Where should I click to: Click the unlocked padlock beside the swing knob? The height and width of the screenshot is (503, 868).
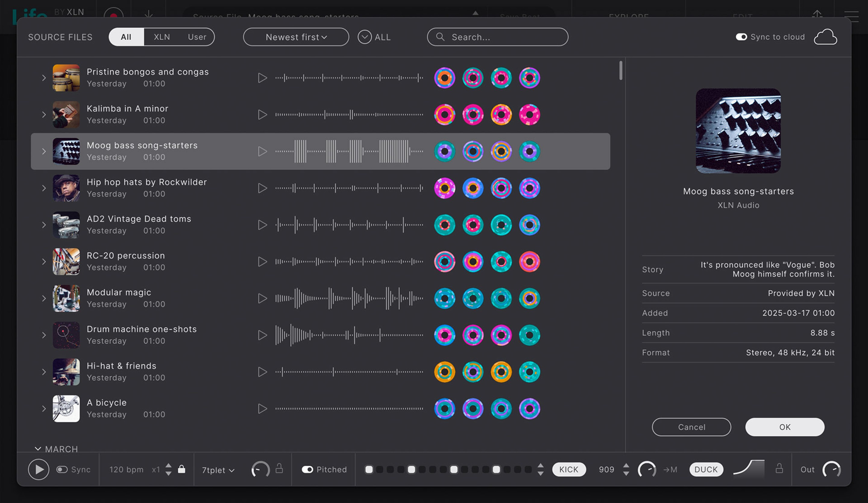279,469
